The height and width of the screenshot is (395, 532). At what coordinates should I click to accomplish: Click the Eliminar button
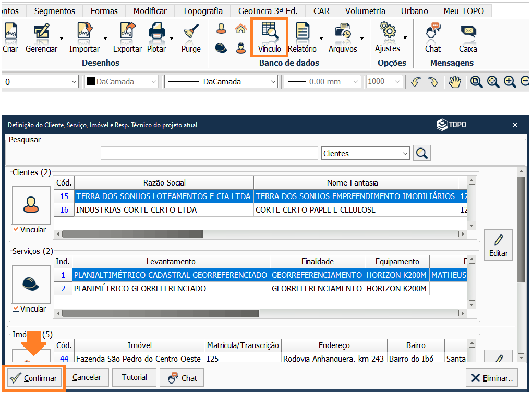pyautogui.click(x=492, y=378)
